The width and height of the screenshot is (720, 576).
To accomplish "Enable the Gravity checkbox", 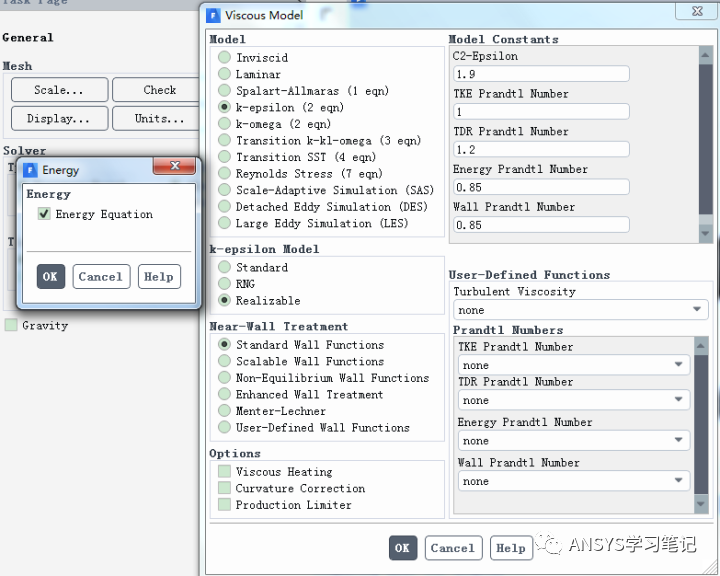I will tap(11, 325).
